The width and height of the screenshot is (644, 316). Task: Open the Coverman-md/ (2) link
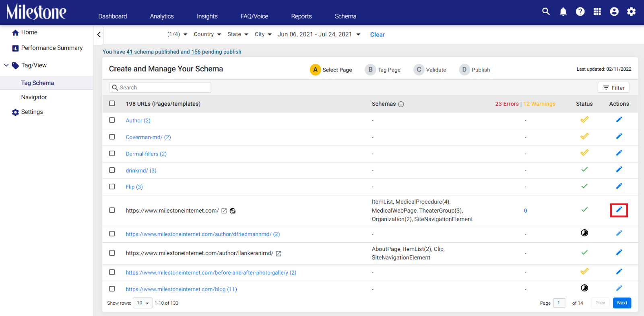148,137
